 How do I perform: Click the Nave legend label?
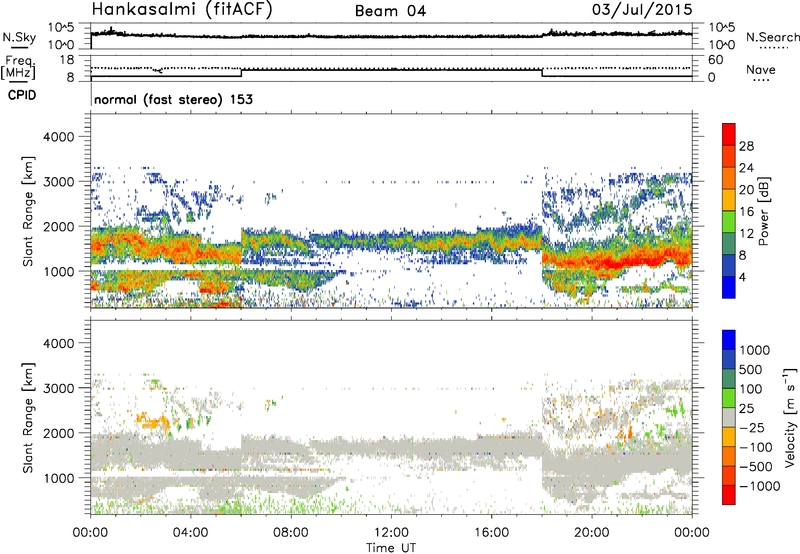(761, 69)
